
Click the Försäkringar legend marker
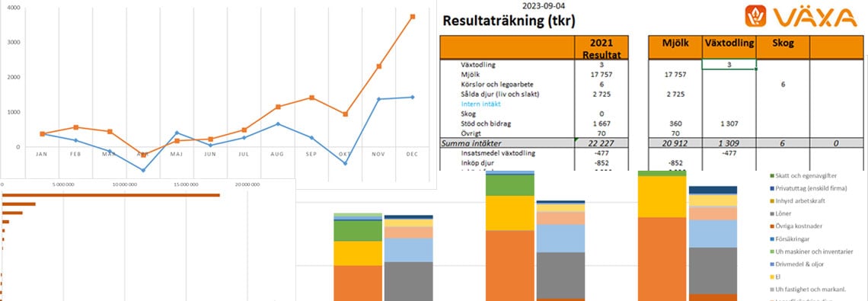click(x=771, y=239)
